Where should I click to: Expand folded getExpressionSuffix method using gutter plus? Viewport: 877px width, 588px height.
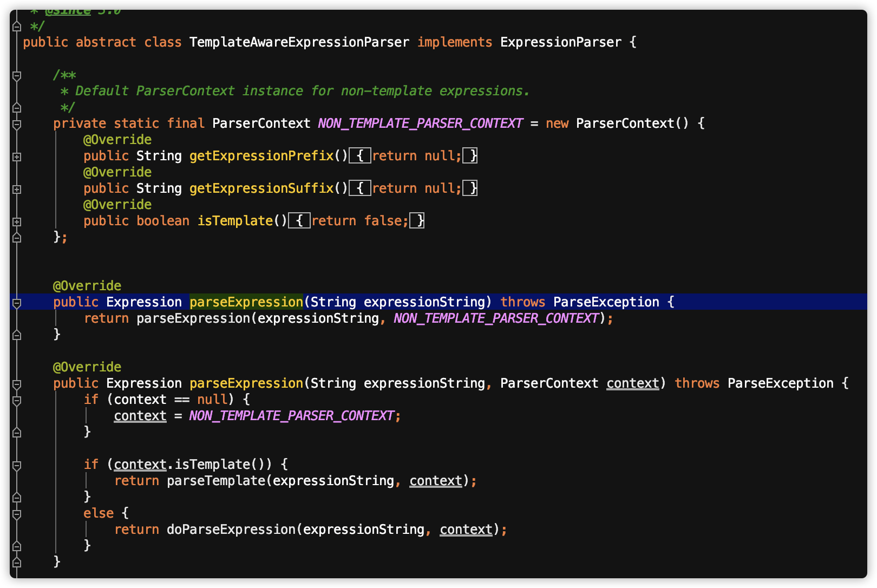(x=17, y=190)
